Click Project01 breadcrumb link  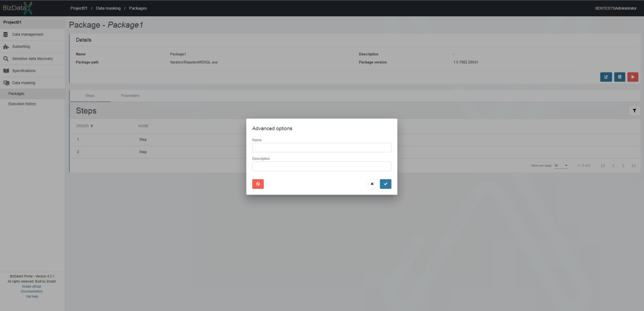click(79, 8)
